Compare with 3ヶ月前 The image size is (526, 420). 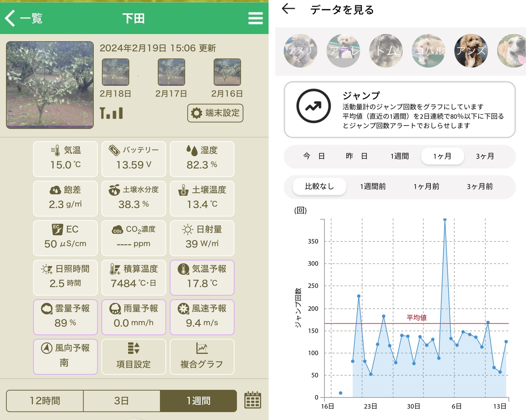click(480, 186)
